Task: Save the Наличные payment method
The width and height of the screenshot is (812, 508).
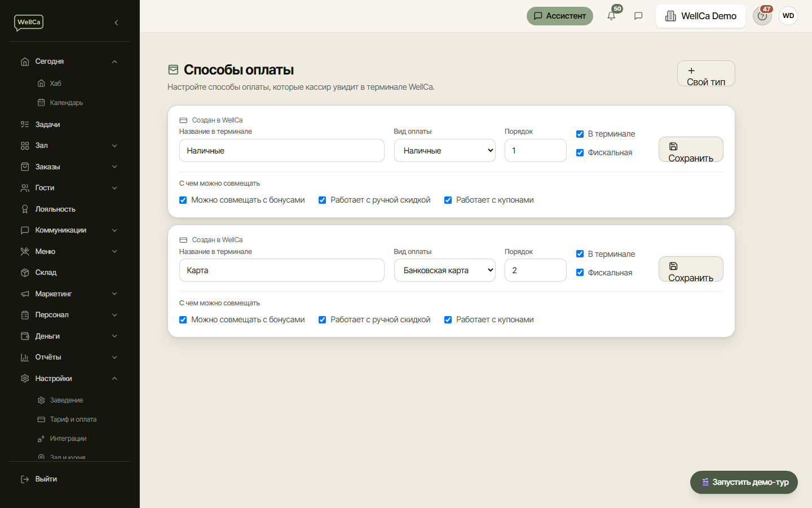Action: point(691,150)
